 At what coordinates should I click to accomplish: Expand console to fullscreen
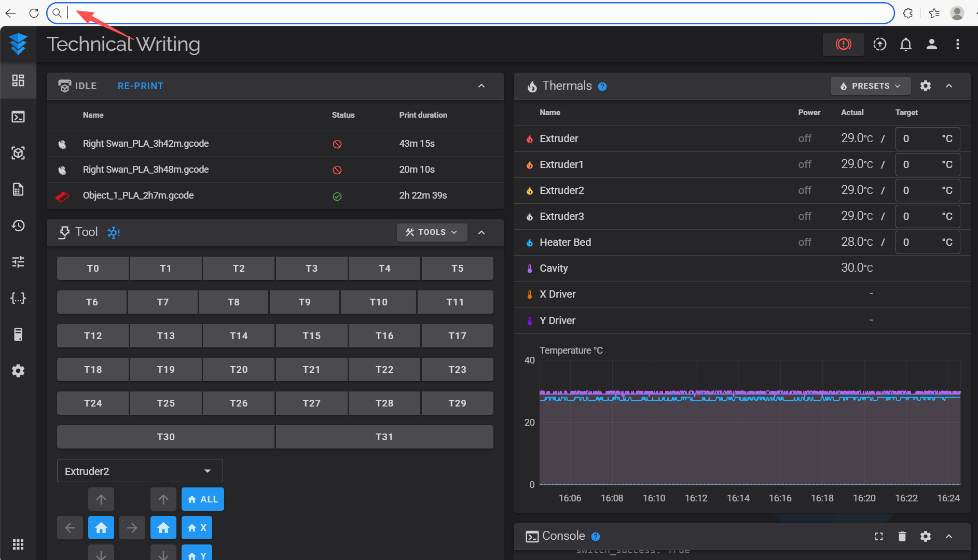pyautogui.click(x=878, y=536)
